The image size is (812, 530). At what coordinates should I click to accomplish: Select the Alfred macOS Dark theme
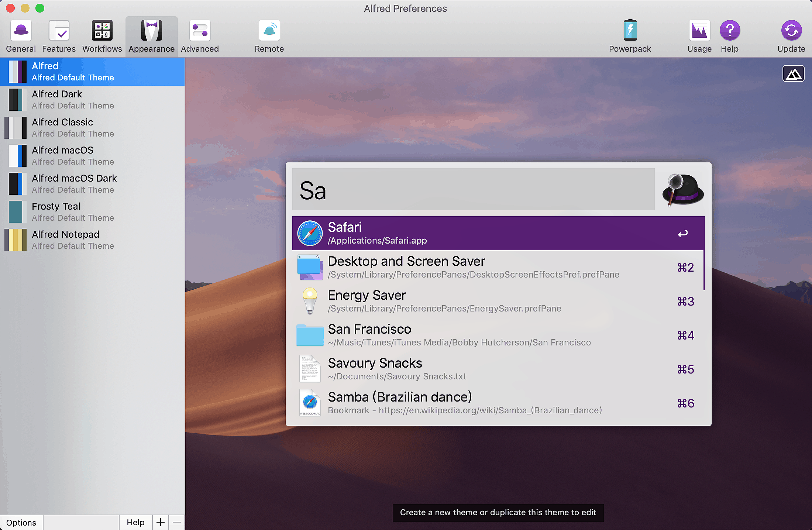[92, 184]
